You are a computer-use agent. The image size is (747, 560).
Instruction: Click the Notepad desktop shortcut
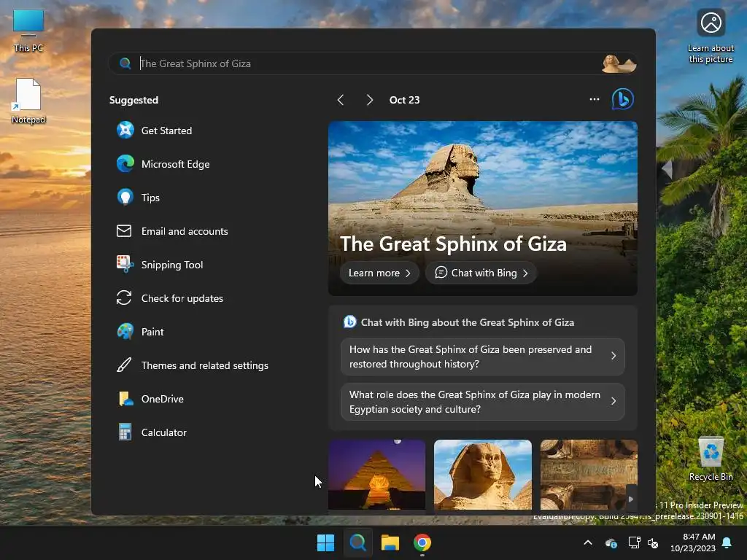click(x=28, y=101)
